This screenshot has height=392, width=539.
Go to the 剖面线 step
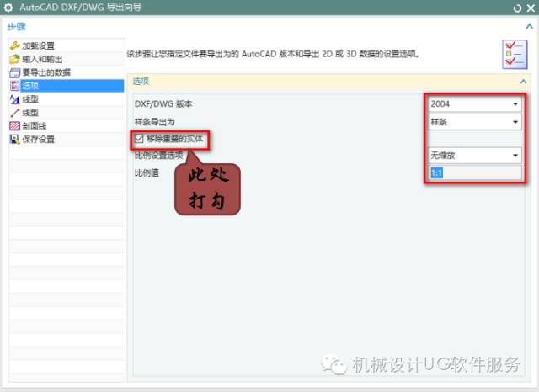(67, 126)
